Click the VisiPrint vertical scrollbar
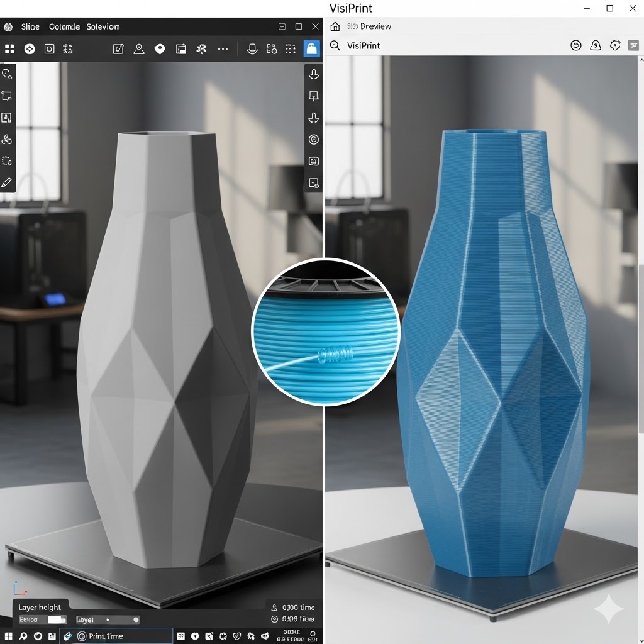This screenshot has width=644, height=644. coord(640,346)
